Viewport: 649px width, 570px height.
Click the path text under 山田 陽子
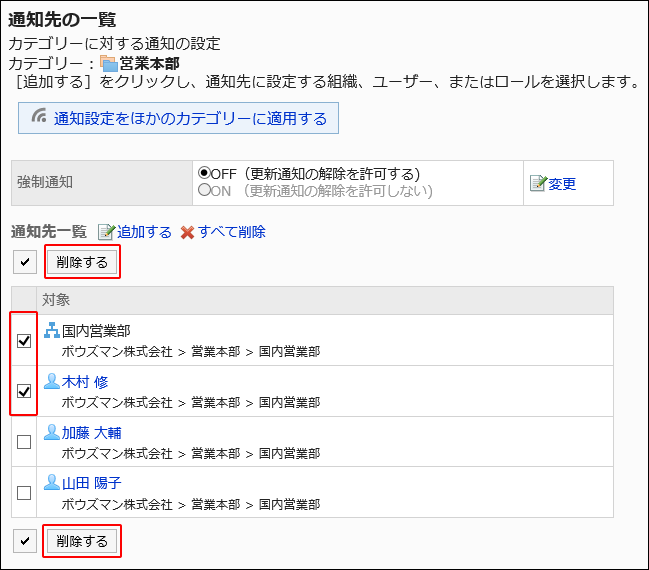tap(191, 504)
